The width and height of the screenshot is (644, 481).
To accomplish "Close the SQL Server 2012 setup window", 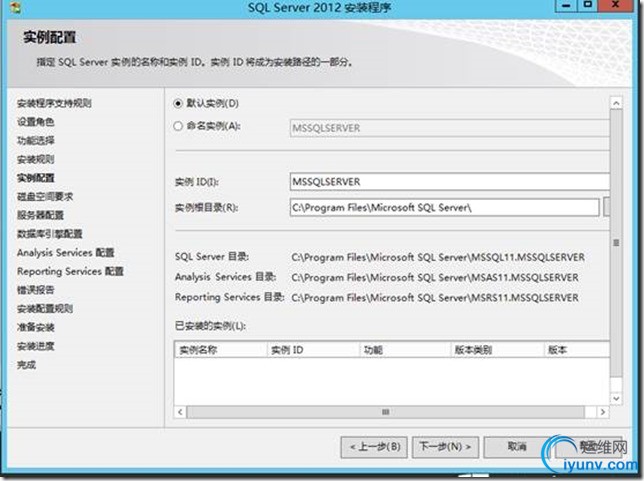I will click(616, 5).
